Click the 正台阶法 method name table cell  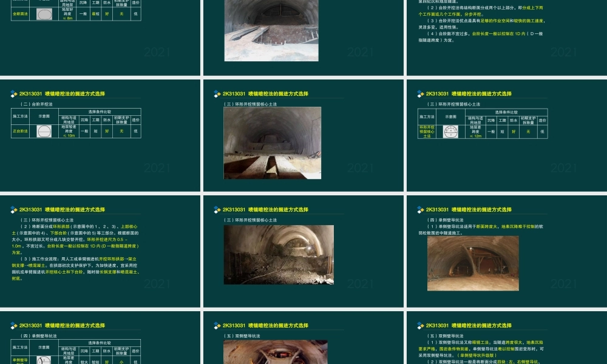pyautogui.click(x=21, y=131)
